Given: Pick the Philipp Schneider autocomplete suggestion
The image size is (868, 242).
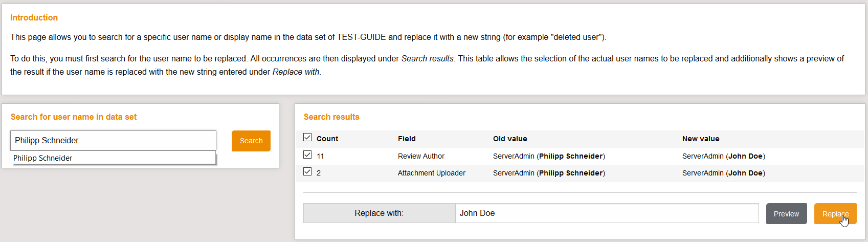Looking at the screenshot, I should click(43, 158).
